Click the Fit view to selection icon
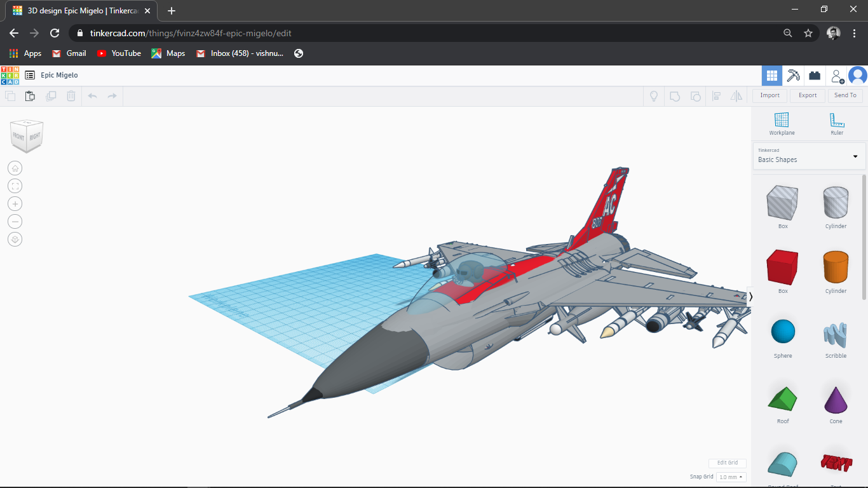 click(15, 186)
